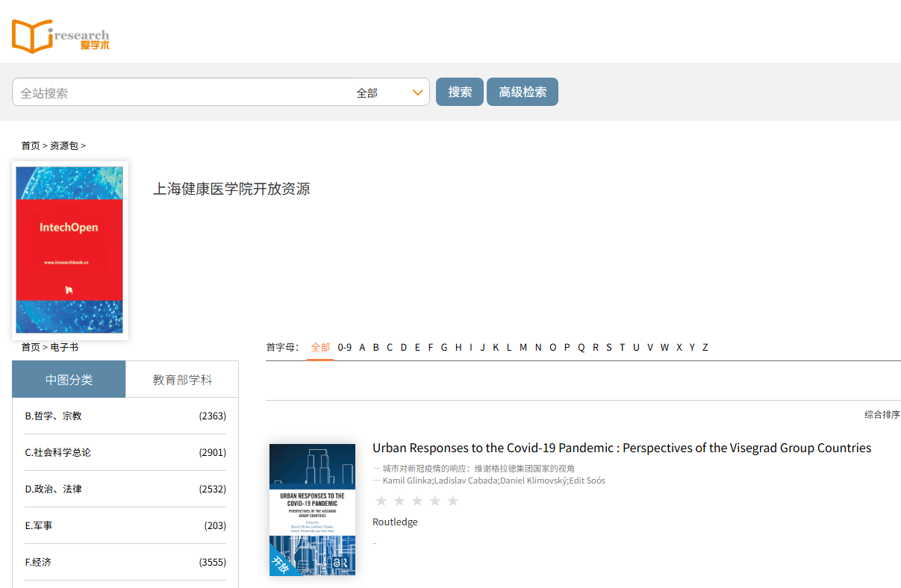Select the 0-9 initial filter
The image size is (901, 588).
pyautogui.click(x=344, y=347)
